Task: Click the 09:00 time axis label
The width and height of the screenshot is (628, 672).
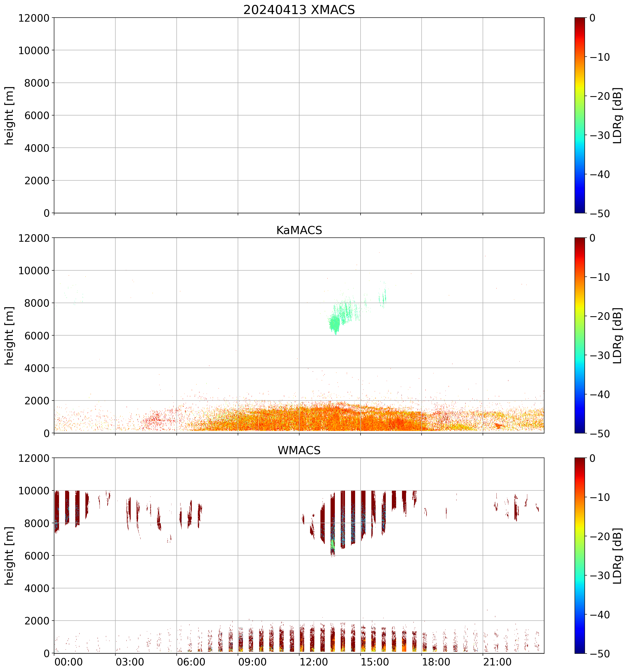Action: coord(252,662)
